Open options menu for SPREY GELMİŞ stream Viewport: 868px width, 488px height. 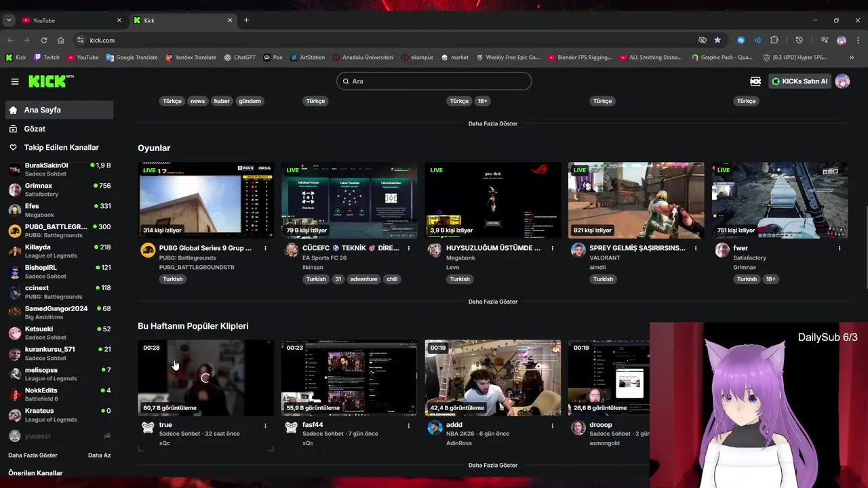696,249
